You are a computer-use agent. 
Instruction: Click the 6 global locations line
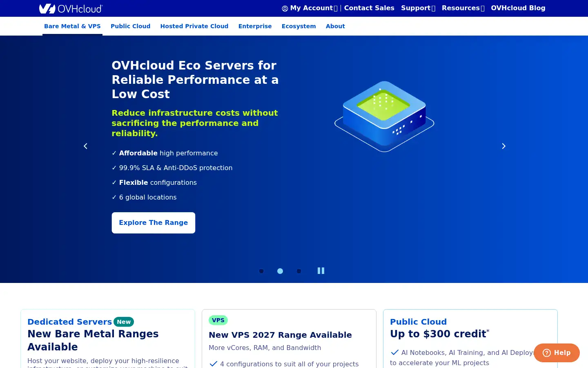[x=144, y=197]
